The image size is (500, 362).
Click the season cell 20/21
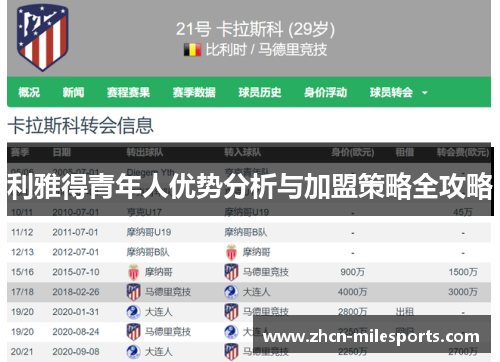(x=22, y=352)
